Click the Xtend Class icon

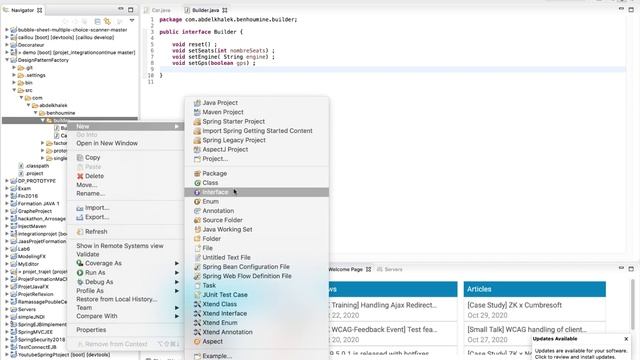click(197, 304)
